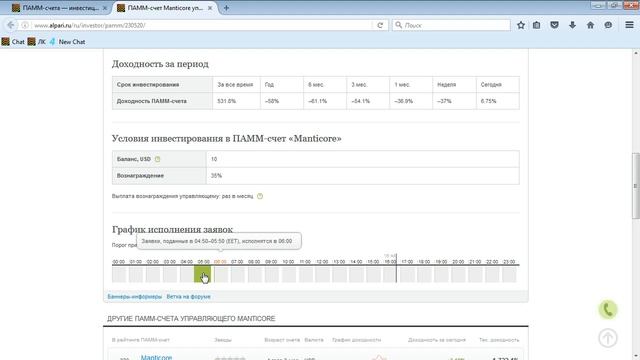640x360 pixels.
Task: Open the chat smiley toolbar icon
Action: (608, 25)
